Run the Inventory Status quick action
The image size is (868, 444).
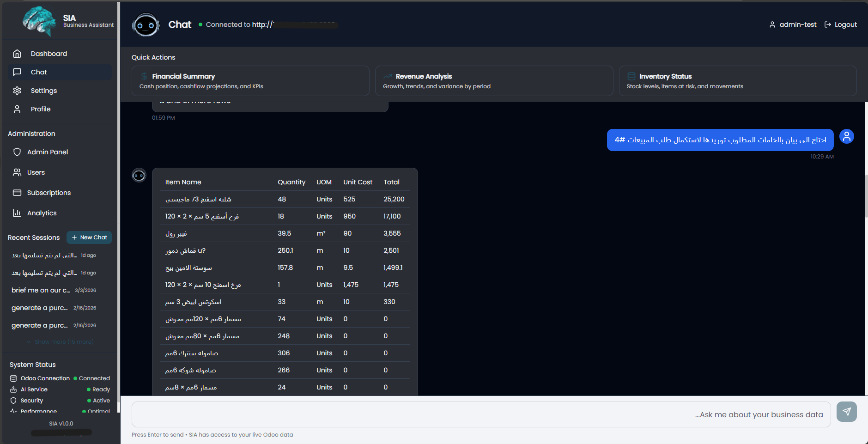tap(738, 81)
